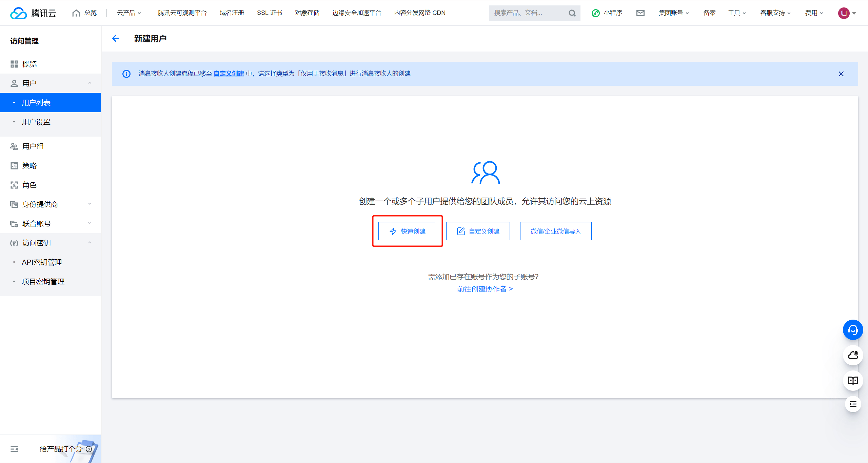The width and height of the screenshot is (868, 463).
Task: Open the mail message icon
Action: [x=640, y=13]
